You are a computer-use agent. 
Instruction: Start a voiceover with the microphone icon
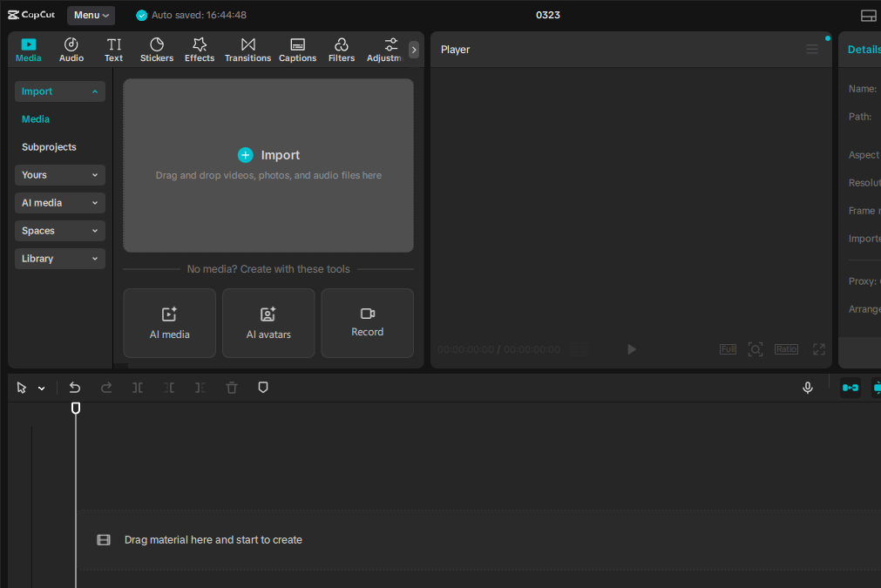807,387
